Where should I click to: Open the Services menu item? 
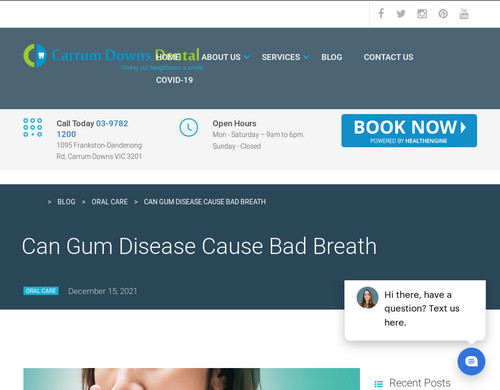[x=281, y=57]
